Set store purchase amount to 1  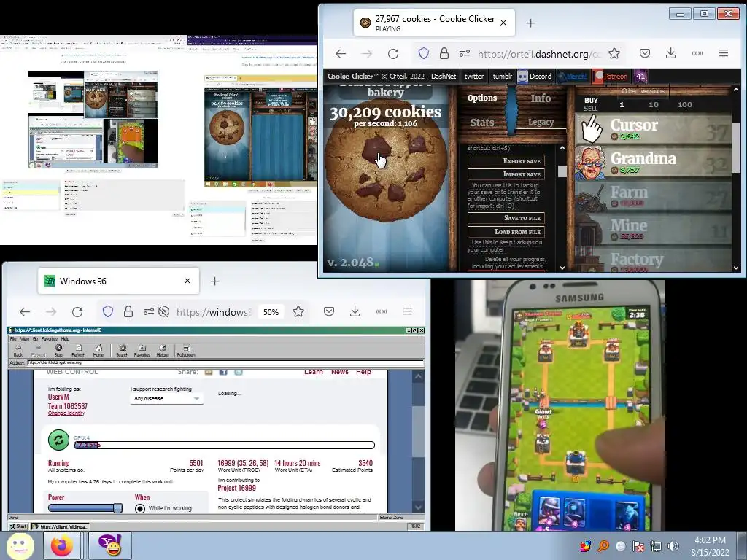pos(622,105)
